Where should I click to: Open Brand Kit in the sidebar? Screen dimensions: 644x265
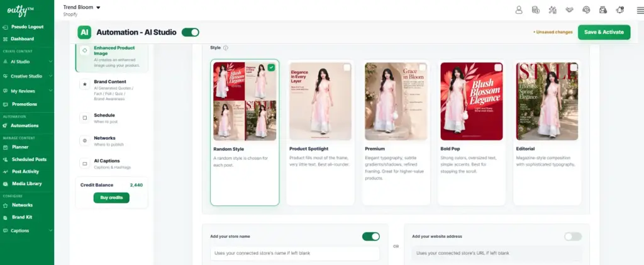click(x=22, y=217)
